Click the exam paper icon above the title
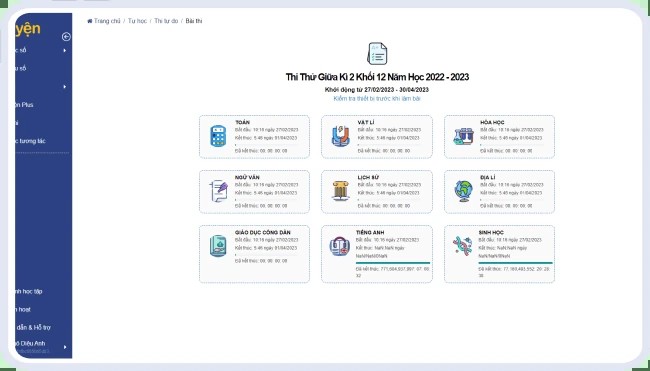 point(377,53)
